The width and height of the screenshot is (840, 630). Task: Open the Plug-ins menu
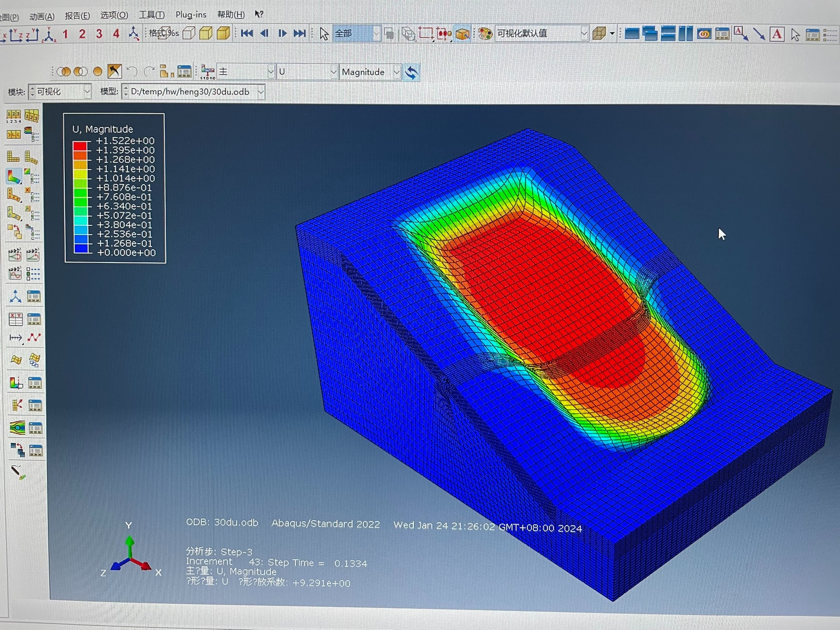(191, 15)
